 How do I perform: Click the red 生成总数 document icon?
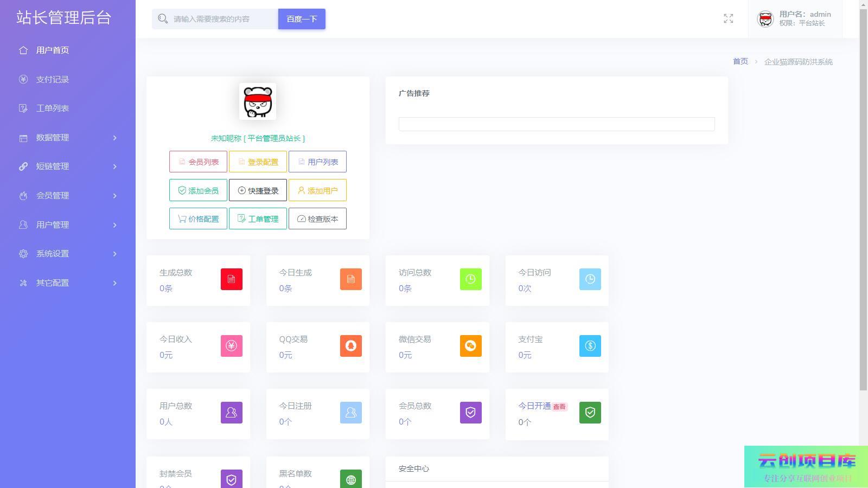coord(231,279)
